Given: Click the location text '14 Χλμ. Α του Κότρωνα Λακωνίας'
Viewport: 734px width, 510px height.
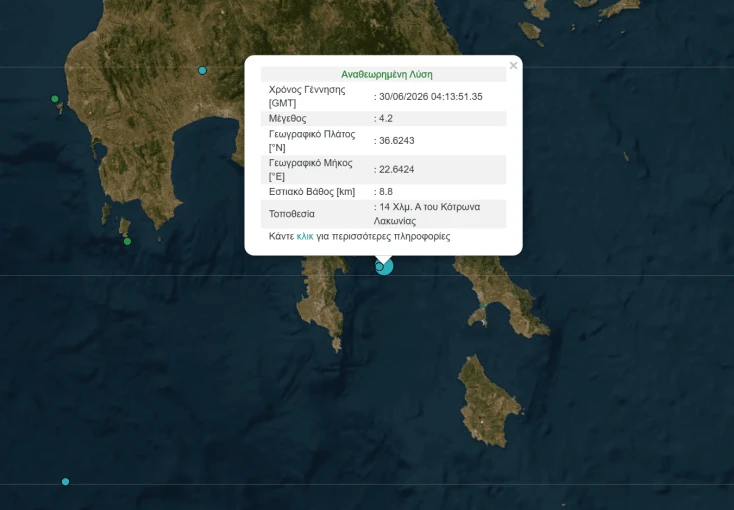Looking at the screenshot, I should tap(427, 214).
